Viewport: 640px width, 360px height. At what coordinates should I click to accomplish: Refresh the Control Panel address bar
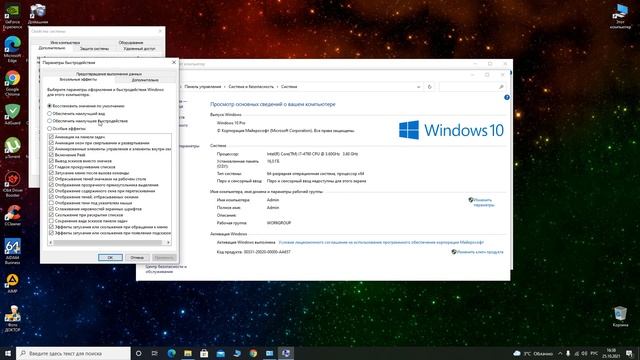point(429,87)
